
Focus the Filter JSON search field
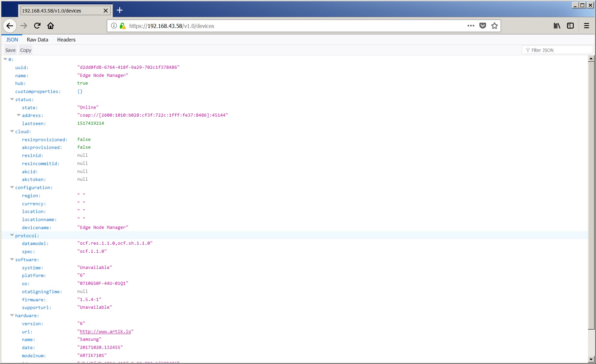pyautogui.click(x=557, y=50)
